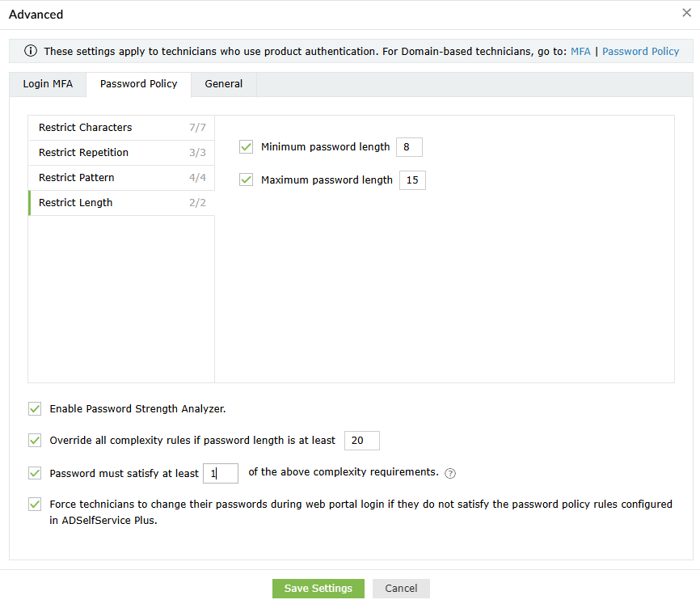Uncheck the override complexity rules option
Image resolution: width=700 pixels, height=604 pixels.
35,440
